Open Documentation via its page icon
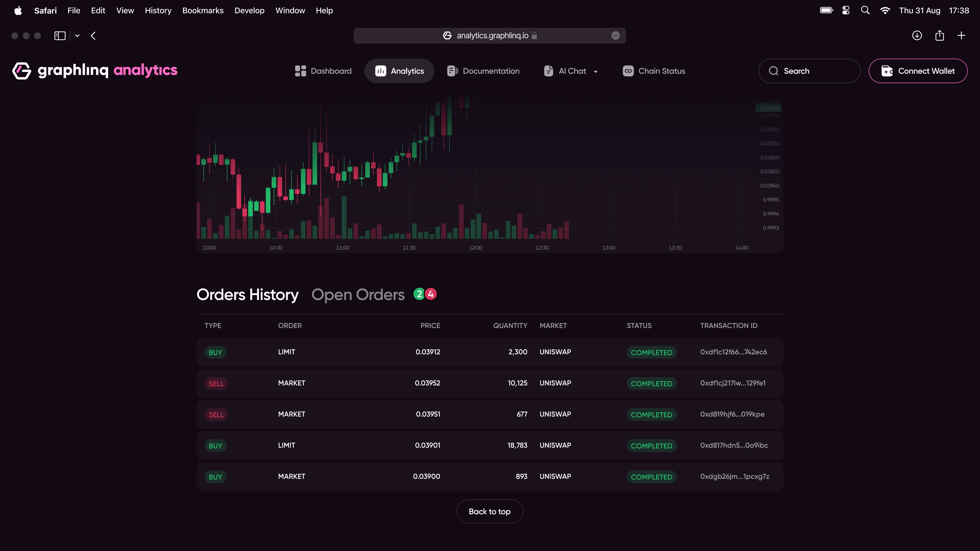980x551 pixels. click(x=452, y=71)
